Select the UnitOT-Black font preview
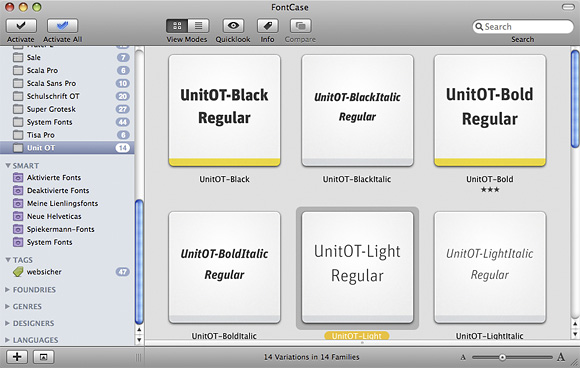 [225, 111]
